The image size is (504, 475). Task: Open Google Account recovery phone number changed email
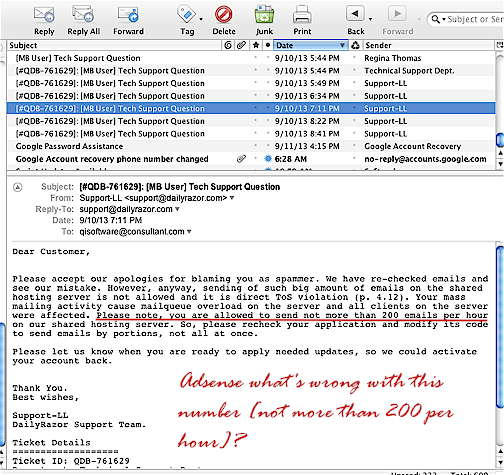[251, 159]
